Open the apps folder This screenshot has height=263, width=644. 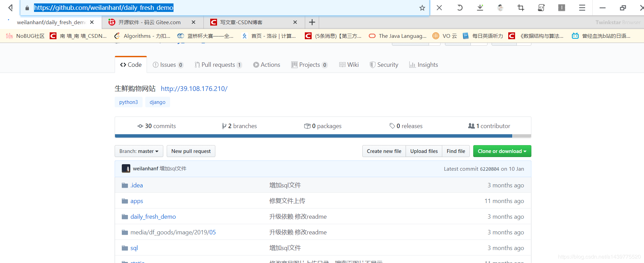[x=137, y=201]
